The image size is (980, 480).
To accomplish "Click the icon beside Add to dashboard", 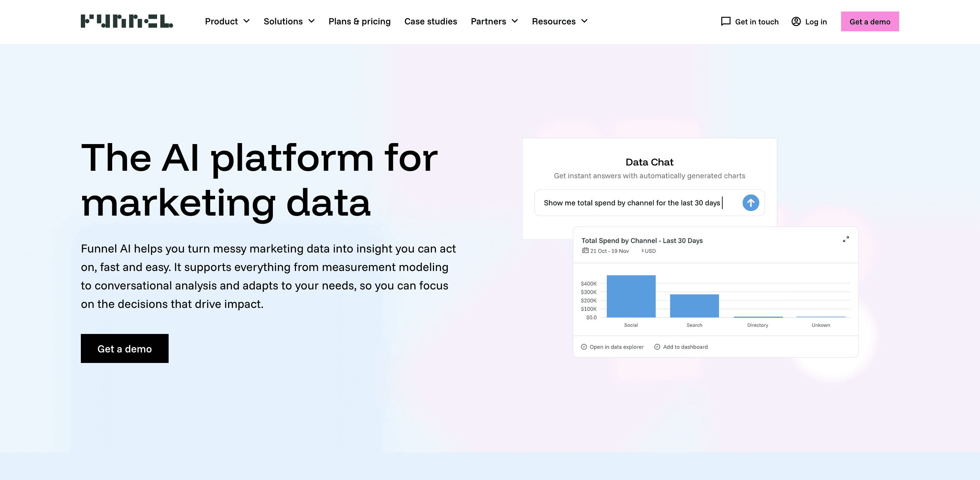I will [657, 347].
